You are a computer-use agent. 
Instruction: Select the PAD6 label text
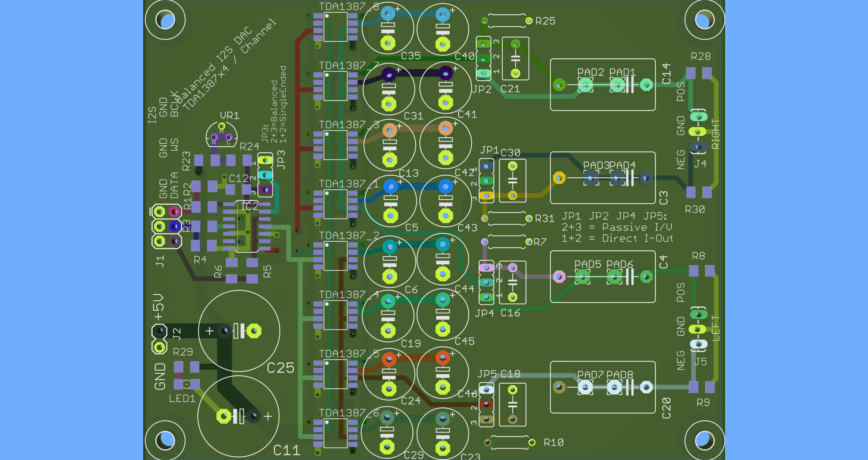(x=620, y=264)
